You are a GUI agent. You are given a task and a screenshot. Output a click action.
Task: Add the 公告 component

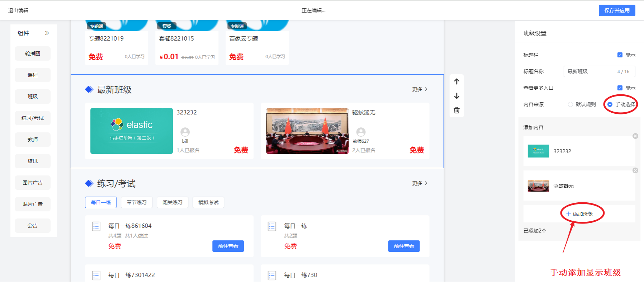pyautogui.click(x=33, y=226)
